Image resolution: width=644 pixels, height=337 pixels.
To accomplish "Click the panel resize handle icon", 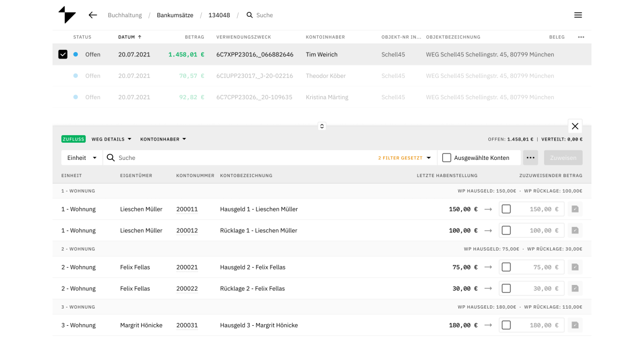I will pyautogui.click(x=322, y=126).
